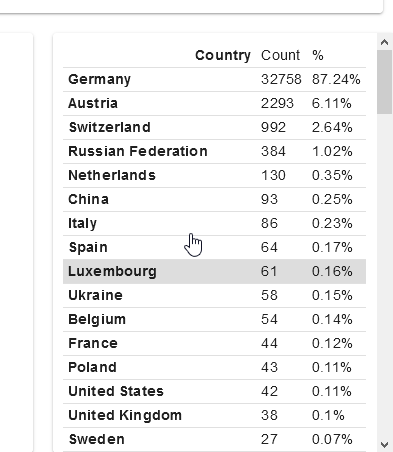Click the scrollbar down arrow

pos(384,444)
